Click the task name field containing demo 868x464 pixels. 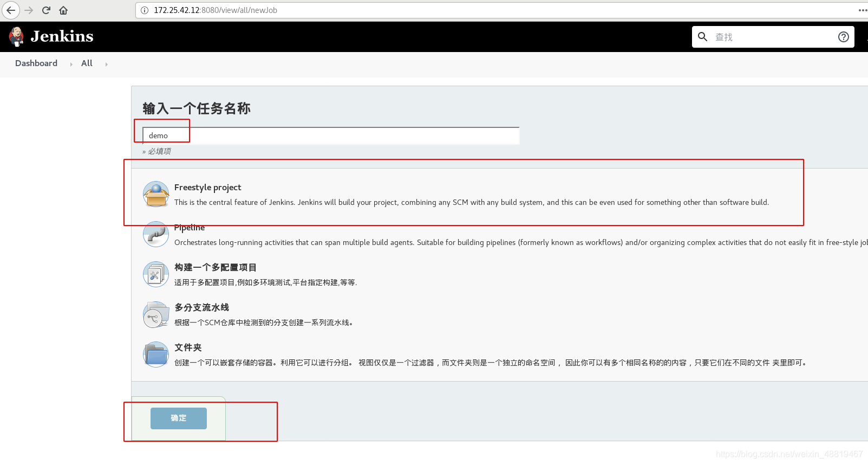[331, 136]
